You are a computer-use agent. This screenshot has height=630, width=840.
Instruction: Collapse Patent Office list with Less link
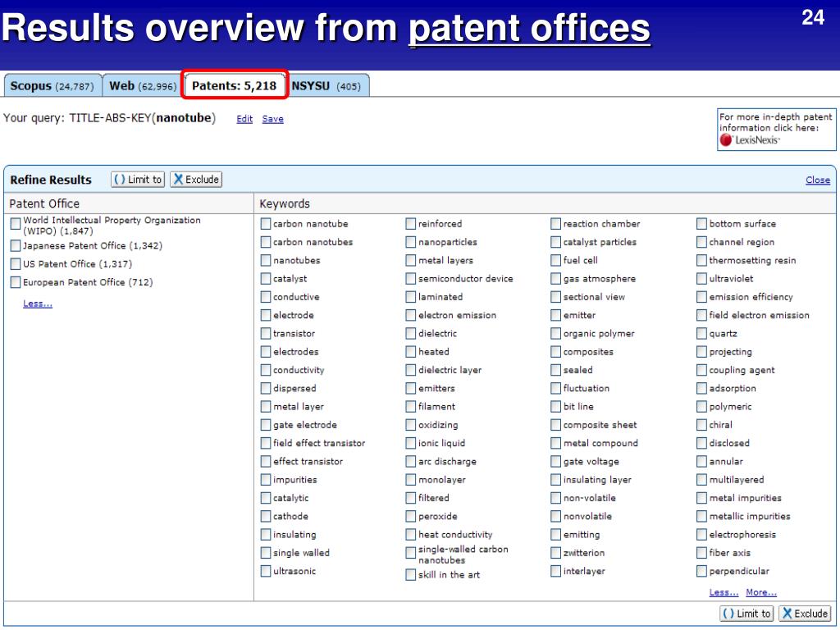[x=38, y=304]
